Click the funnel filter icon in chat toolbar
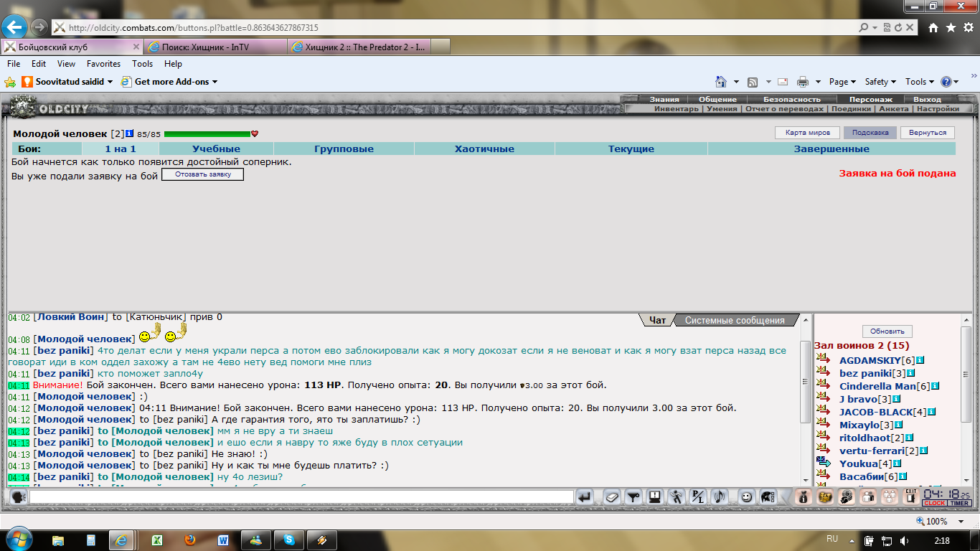Image resolution: width=980 pixels, height=551 pixels. coord(633,496)
